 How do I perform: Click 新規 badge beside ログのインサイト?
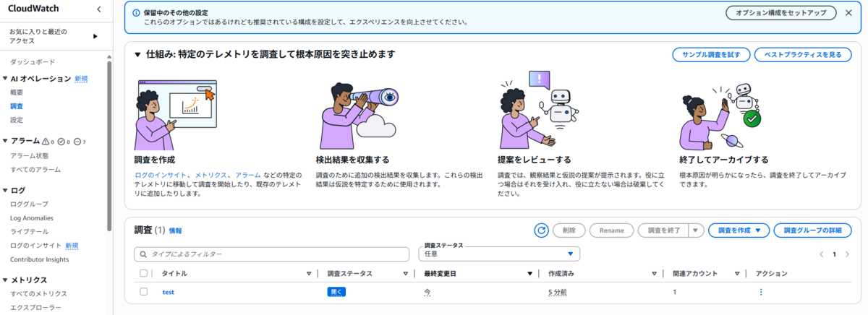[x=72, y=246]
